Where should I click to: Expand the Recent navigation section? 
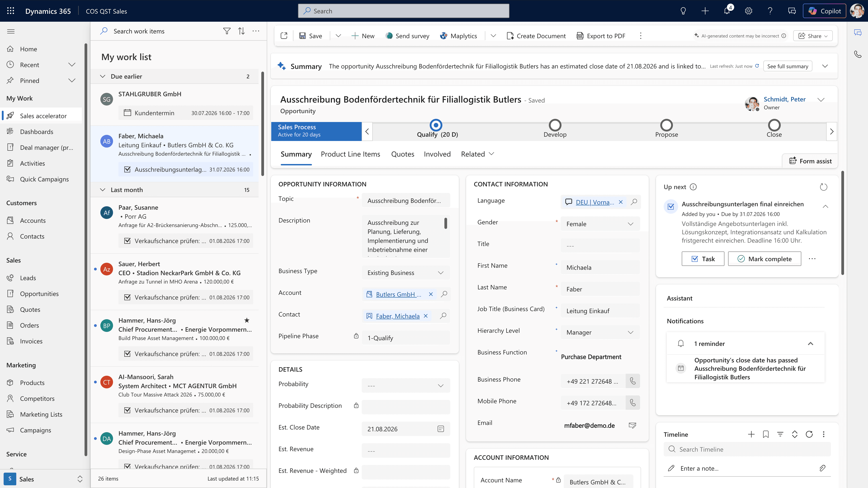(x=72, y=65)
